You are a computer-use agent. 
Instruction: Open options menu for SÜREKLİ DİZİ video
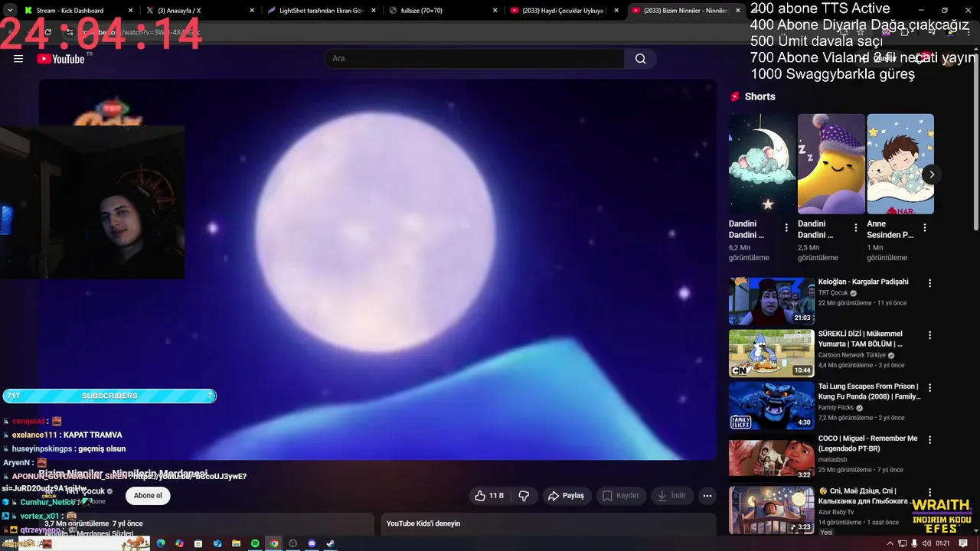coord(930,335)
